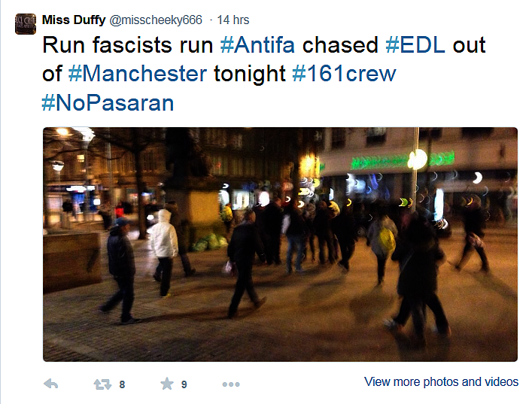Open the #161crew hashtag link
The image size is (532, 404).
(344, 74)
